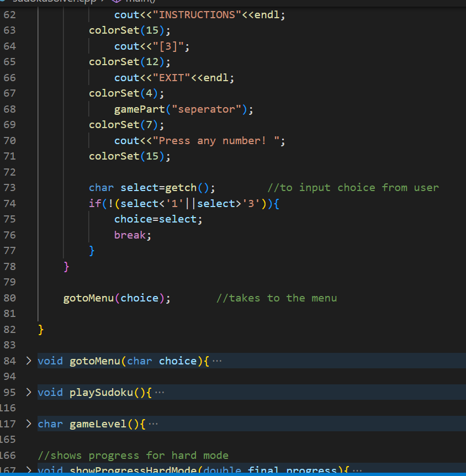Select line number 62 in the gutter
The width and height of the screenshot is (466, 476).
(9, 14)
